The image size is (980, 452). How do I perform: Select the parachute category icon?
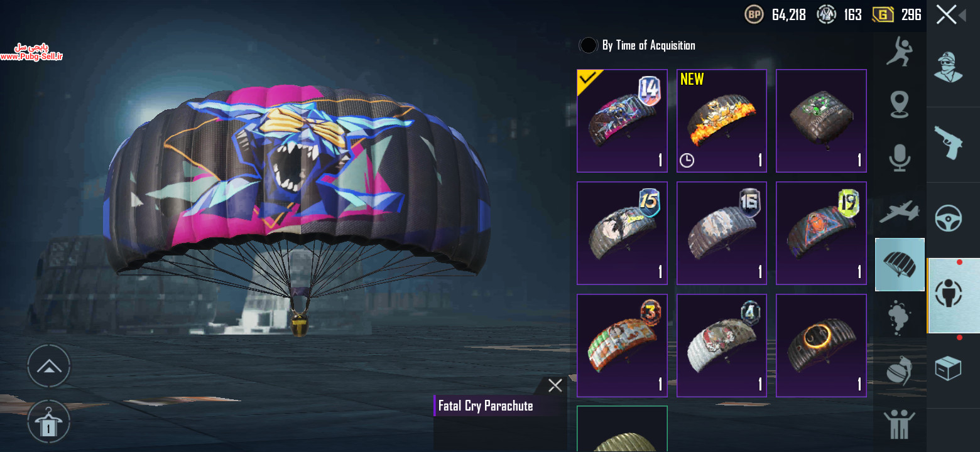pyautogui.click(x=900, y=264)
